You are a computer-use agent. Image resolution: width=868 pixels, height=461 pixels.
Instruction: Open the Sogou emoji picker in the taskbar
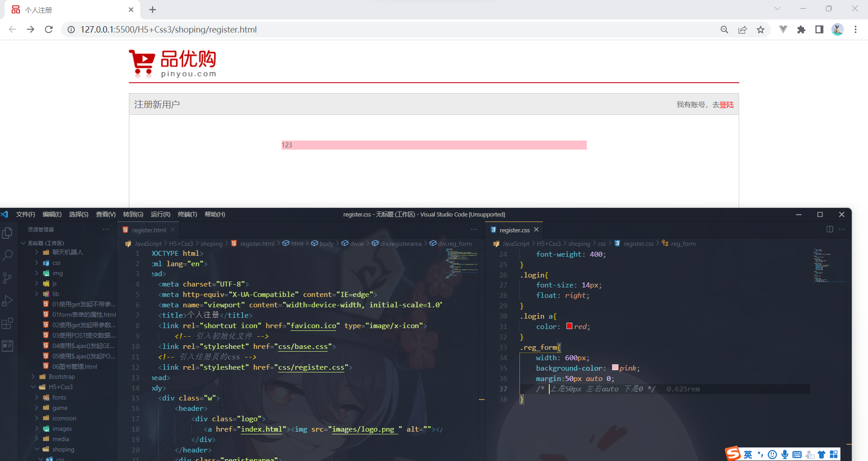point(773,455)
